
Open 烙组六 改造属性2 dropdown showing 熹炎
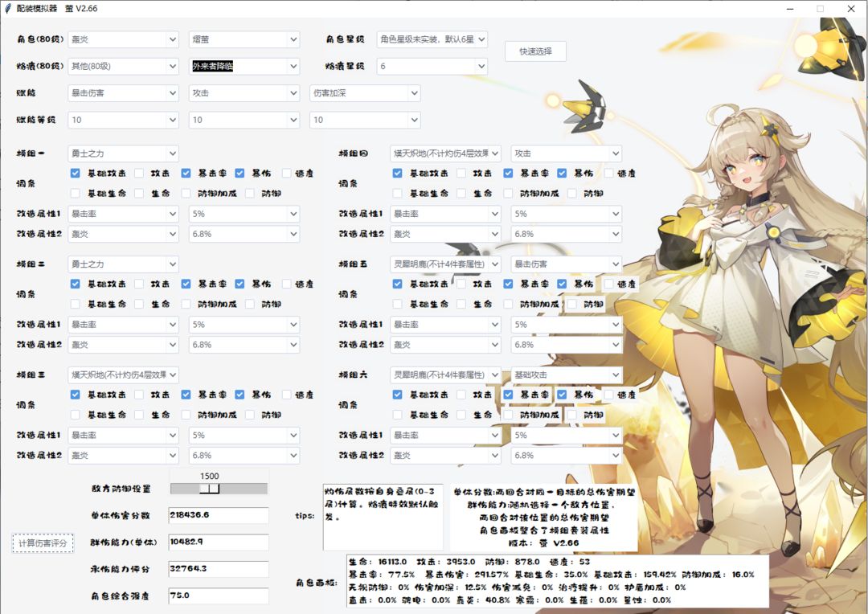(x=445, y=456)
